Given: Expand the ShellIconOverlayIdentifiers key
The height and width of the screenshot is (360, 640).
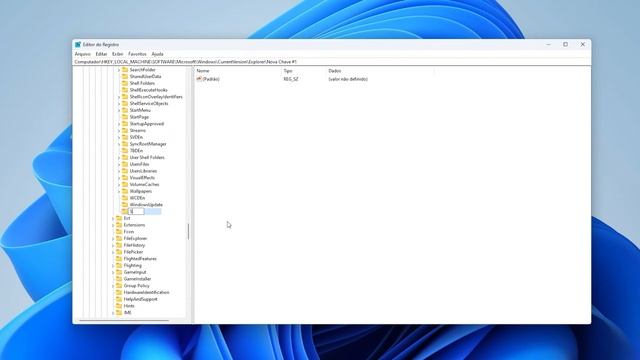Looking at the screenshot, I should click(x=119, y=97).
